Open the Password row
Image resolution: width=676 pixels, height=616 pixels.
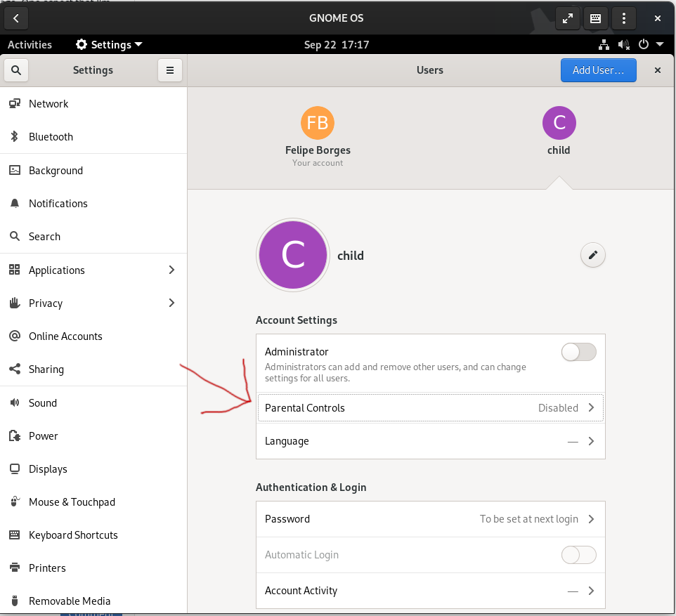430,519
